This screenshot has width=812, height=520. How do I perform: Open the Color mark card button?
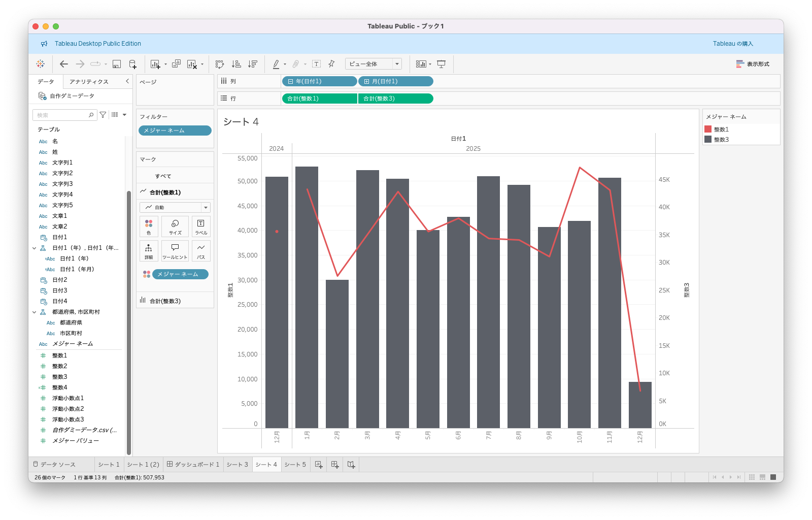point(149,226)
